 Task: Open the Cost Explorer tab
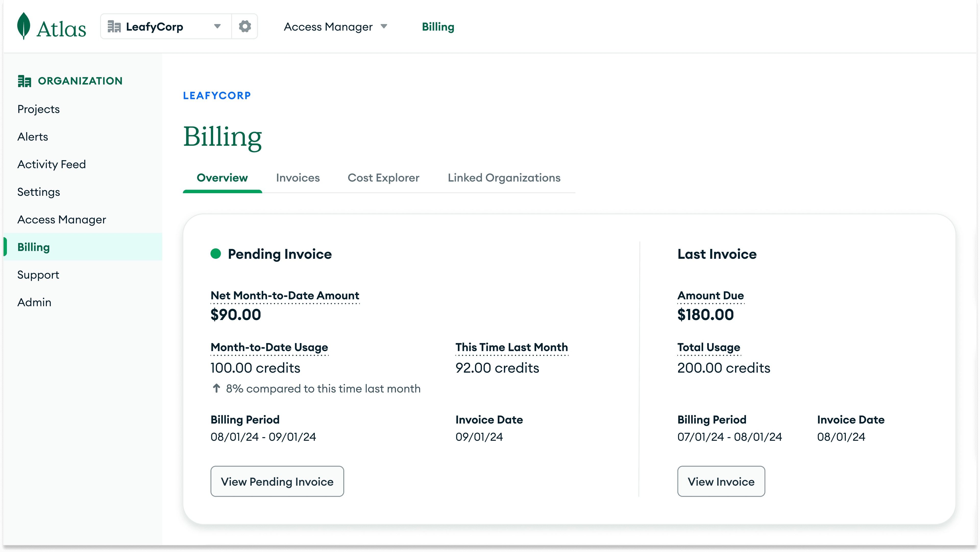383,178
